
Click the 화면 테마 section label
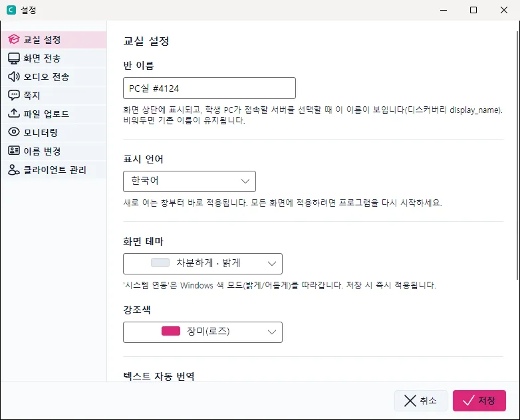click(143, 241)
